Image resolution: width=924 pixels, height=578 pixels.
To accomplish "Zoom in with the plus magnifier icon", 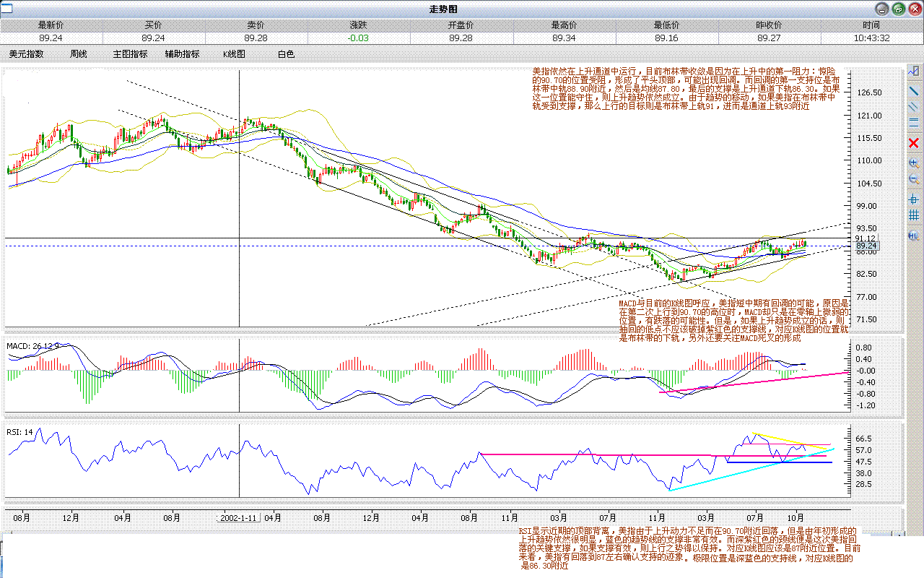I will tap(914, 163).
